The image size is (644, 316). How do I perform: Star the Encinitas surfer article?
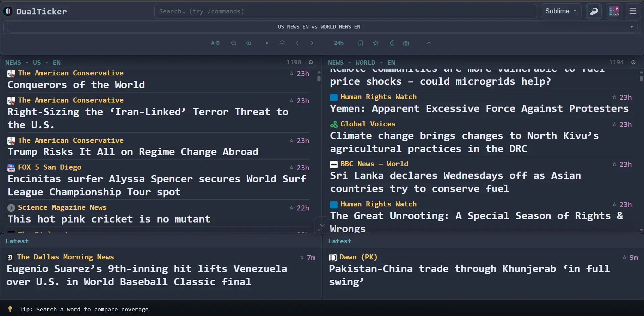(291, 168)
